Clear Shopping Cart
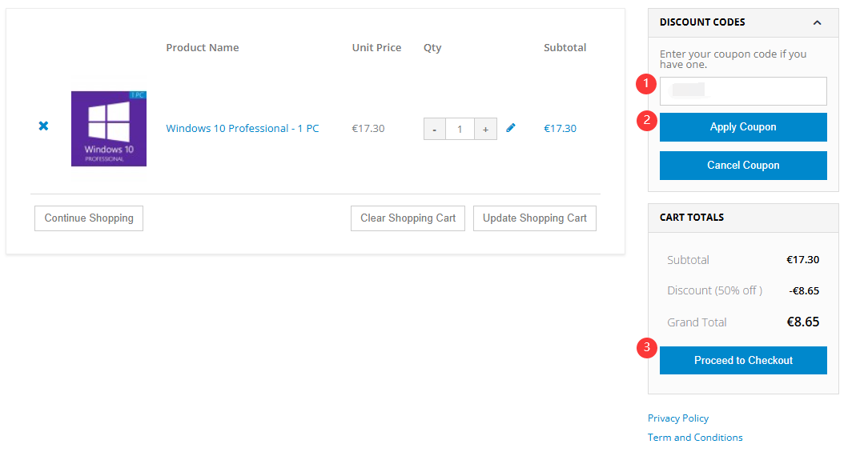 pos(408,218)
